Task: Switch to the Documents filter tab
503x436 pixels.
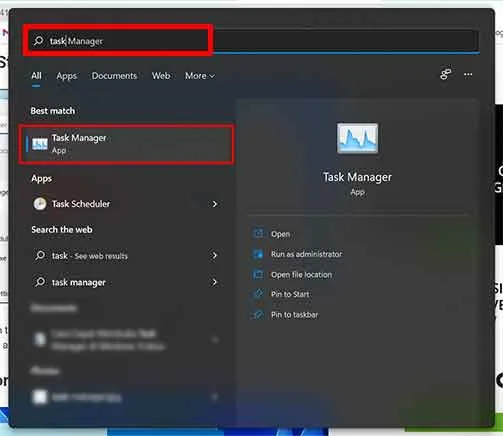Action: point(114,76)
